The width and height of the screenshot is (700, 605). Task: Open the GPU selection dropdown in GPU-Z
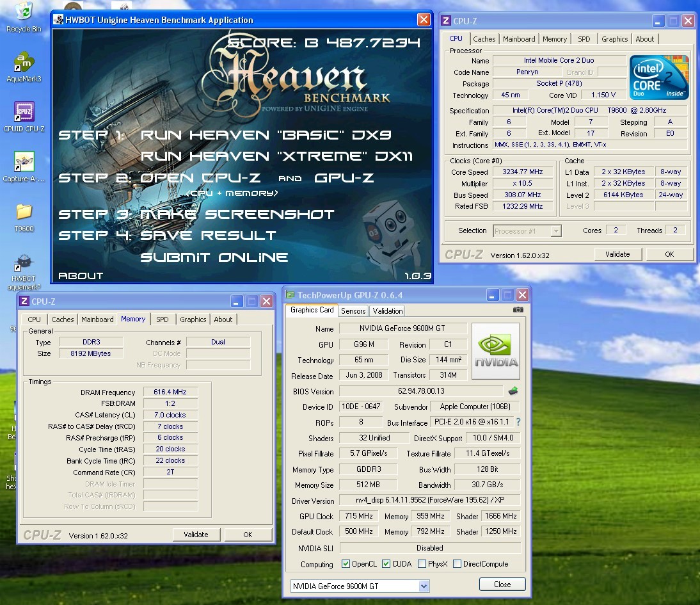(424, 586)
